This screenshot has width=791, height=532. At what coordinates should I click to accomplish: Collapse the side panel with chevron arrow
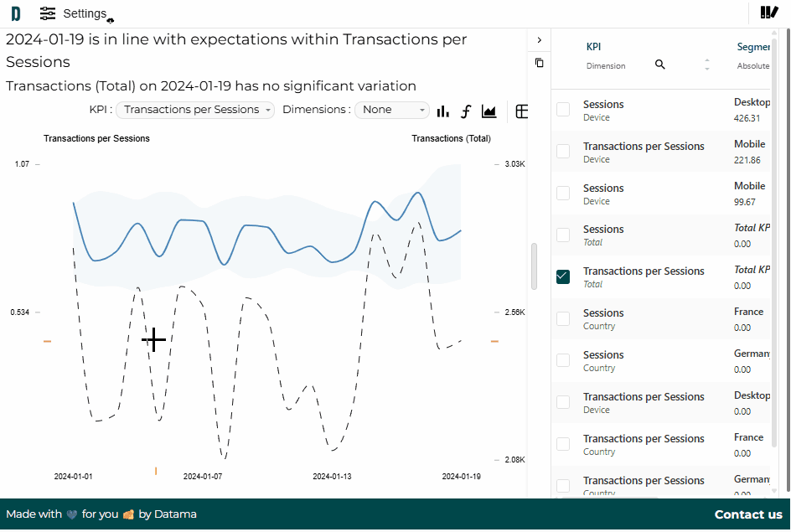(x=540, y=40)
